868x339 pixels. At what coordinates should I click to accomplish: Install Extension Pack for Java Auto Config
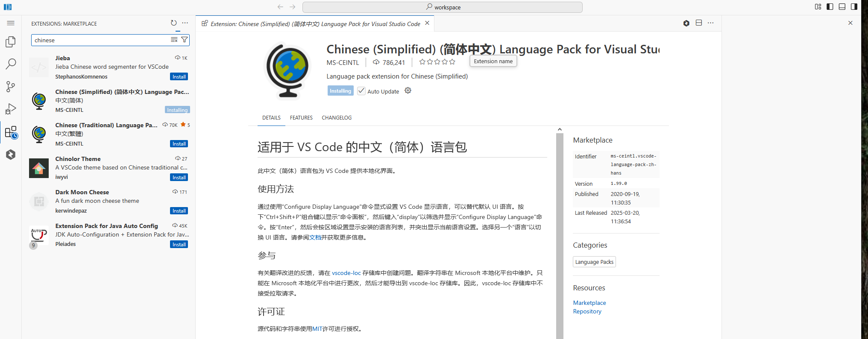[x=179, y=245]
